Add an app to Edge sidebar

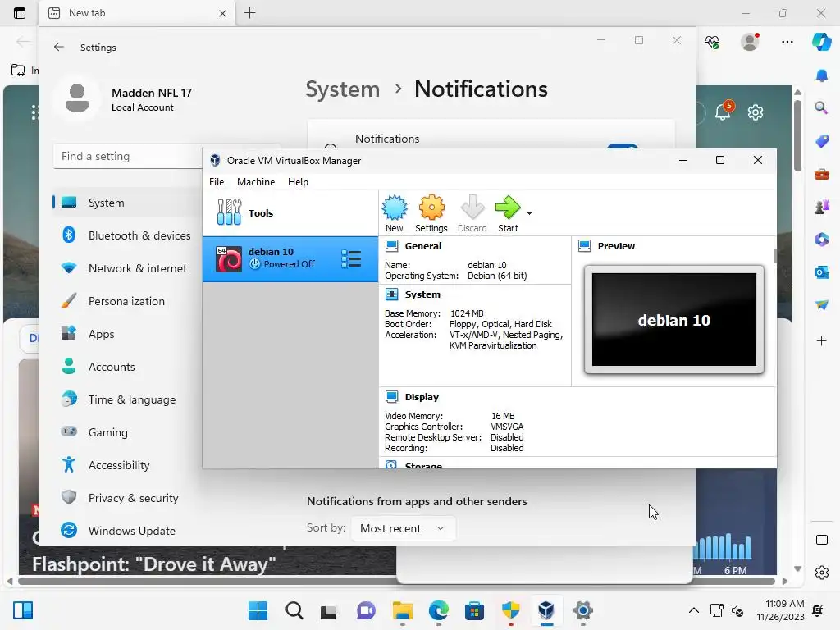coord(822,340)
